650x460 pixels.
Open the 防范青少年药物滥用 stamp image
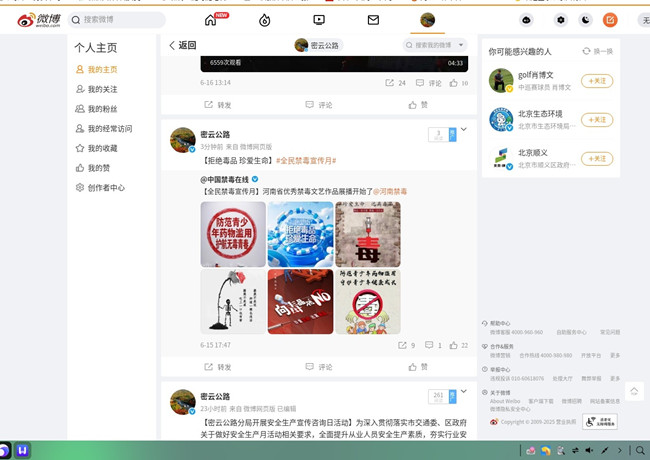233,234
